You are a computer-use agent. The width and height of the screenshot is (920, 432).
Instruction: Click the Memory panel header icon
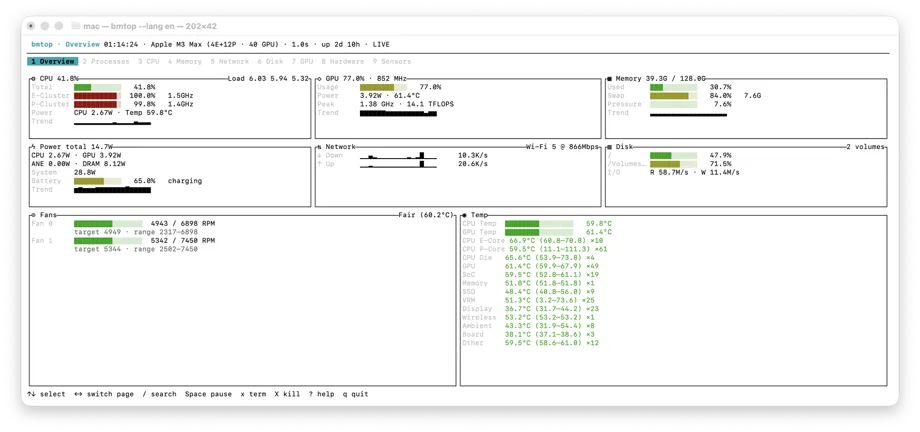pyautogui.click(x=610, y=79)
